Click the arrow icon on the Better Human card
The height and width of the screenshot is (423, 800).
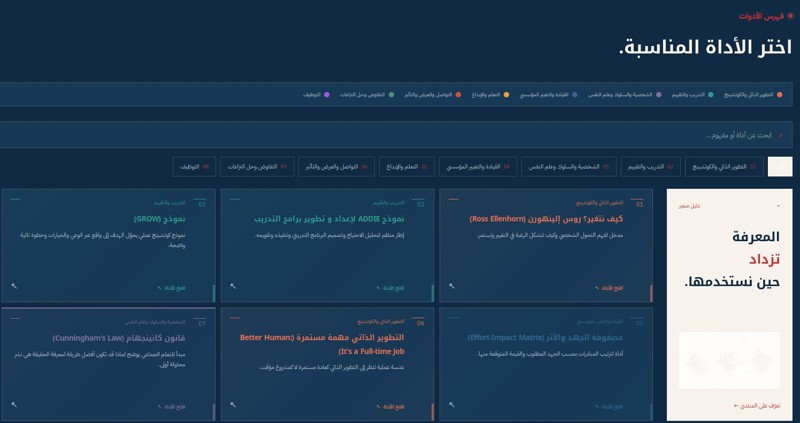[233, 405]
